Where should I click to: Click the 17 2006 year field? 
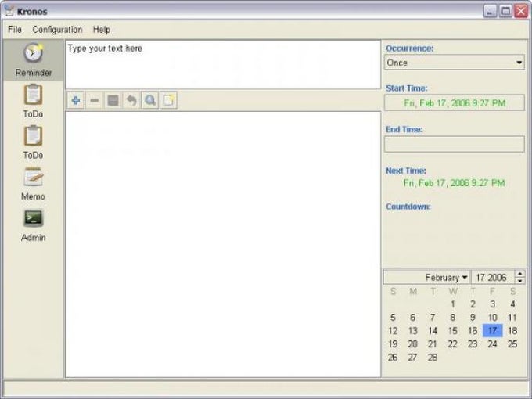coord(493,277)
